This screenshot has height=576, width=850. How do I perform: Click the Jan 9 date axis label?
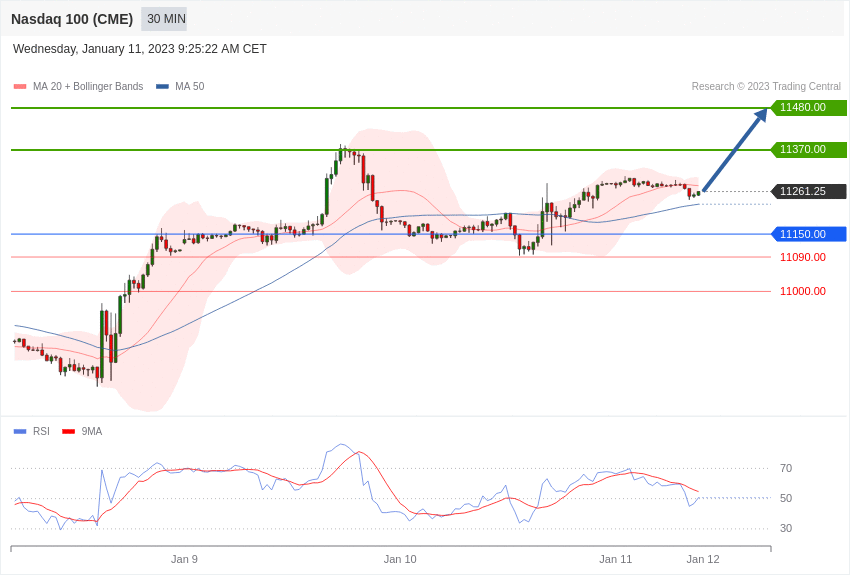(184, 559)
